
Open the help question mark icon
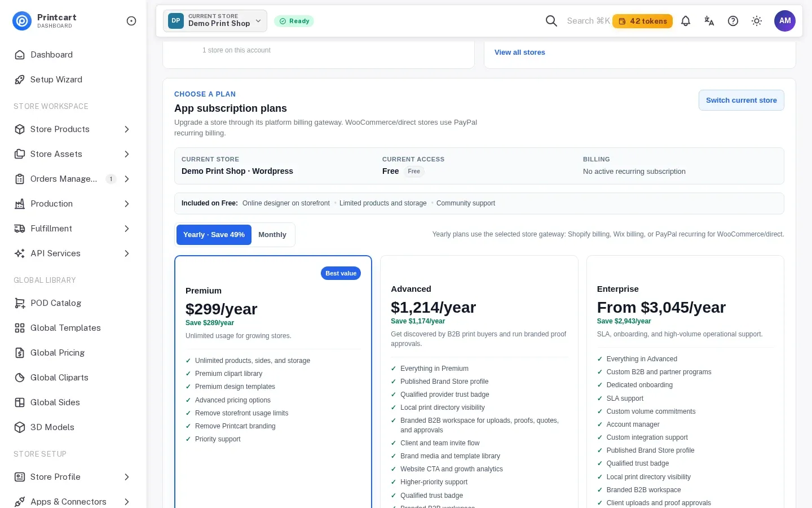[x=733, y=21]
